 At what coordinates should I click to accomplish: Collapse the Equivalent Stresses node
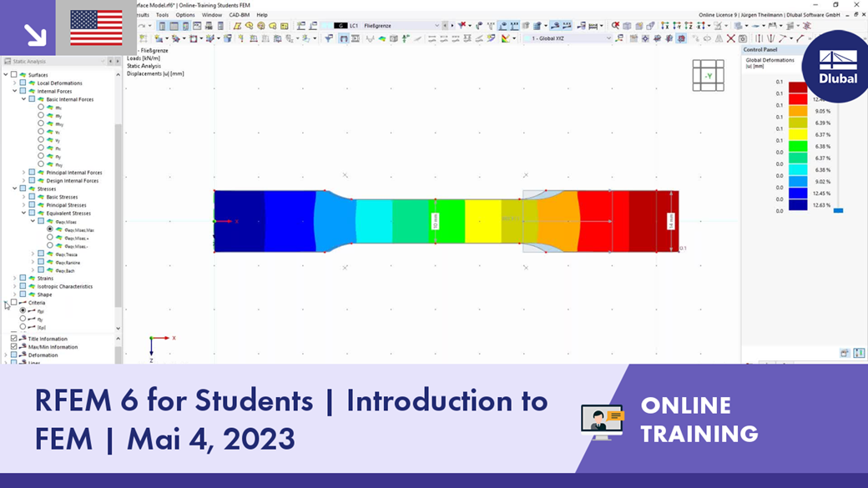[x=24, y=213]
